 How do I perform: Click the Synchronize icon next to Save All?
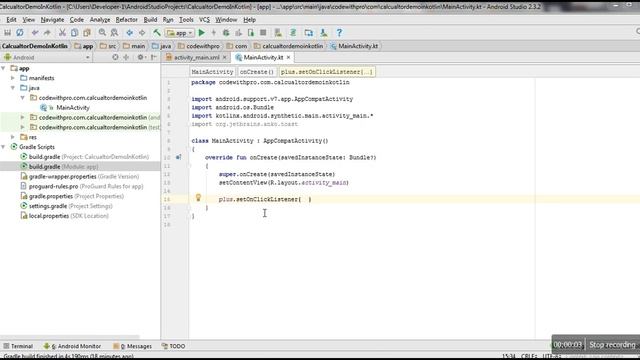click(x=20, y=33)
